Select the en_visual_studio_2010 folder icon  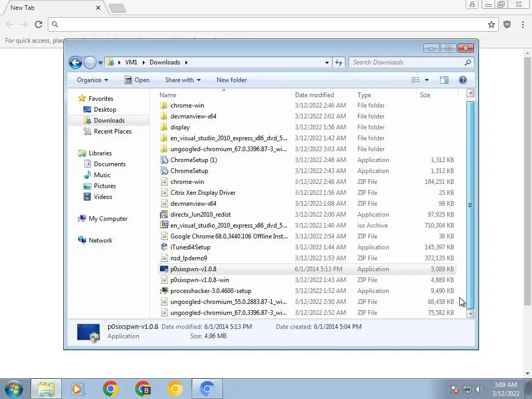click(x=164, y=138)
